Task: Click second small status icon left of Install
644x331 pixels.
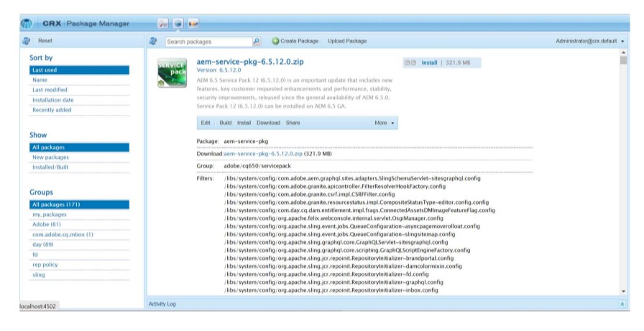Action: click(413, 62)
